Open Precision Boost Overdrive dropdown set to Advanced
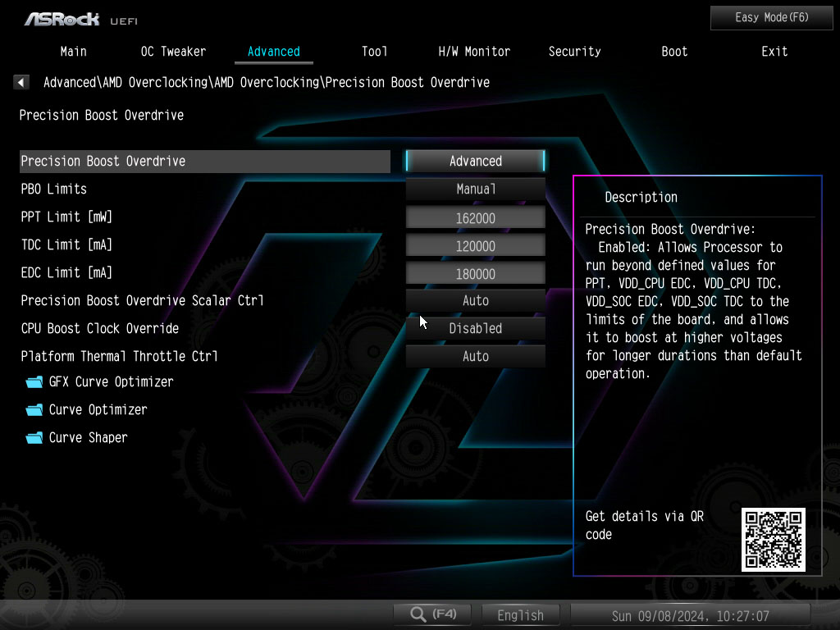 (x=475, y=162)
